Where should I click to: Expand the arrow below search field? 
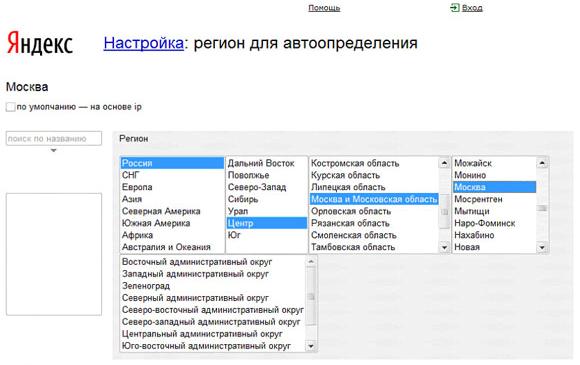click(x=54, y=151)
